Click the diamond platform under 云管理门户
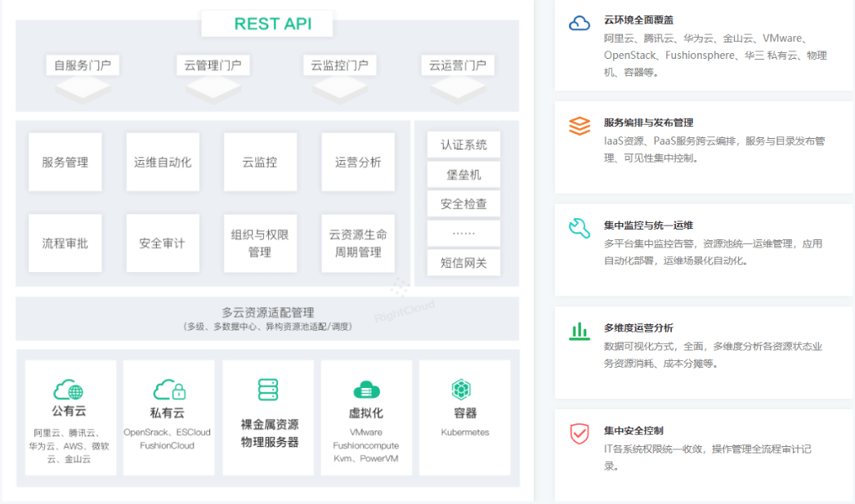 coord(213,89)
